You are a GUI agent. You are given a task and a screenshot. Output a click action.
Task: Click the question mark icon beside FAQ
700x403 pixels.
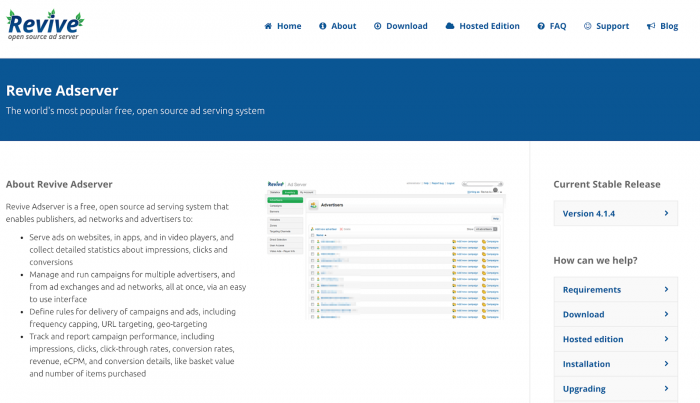click(x=541, y=26)
